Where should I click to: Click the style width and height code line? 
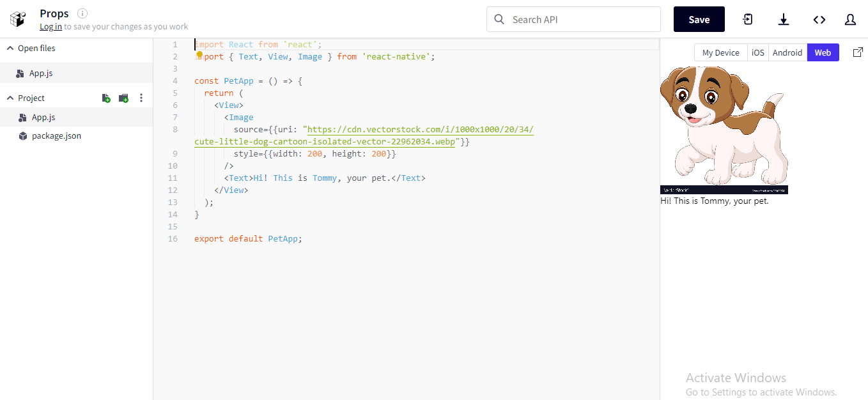[x=315, y=153]
